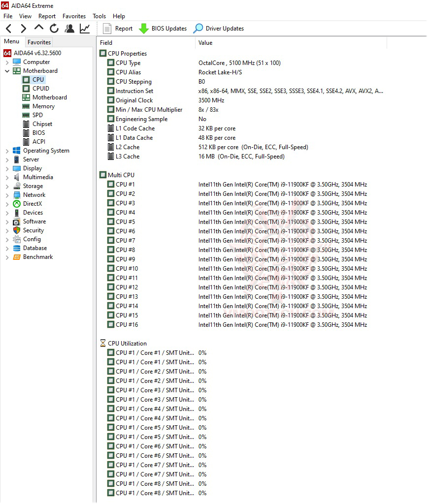Screen dimensions: 428x504
Task: Click the Storage tree icon
Action: [x=17, y=186]
